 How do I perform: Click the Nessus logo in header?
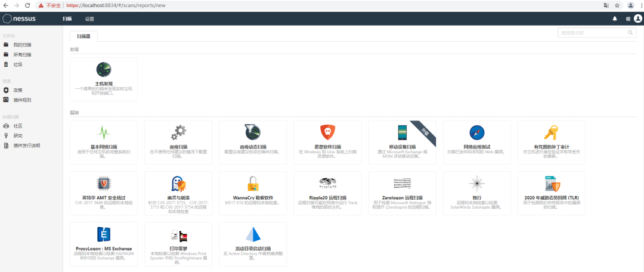(19, 18)
